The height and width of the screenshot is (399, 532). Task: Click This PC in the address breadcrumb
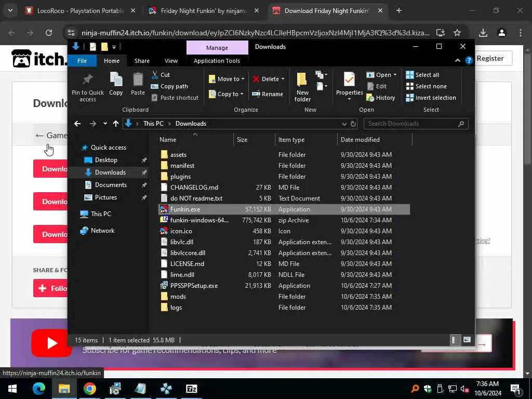(x=153, y=124)
